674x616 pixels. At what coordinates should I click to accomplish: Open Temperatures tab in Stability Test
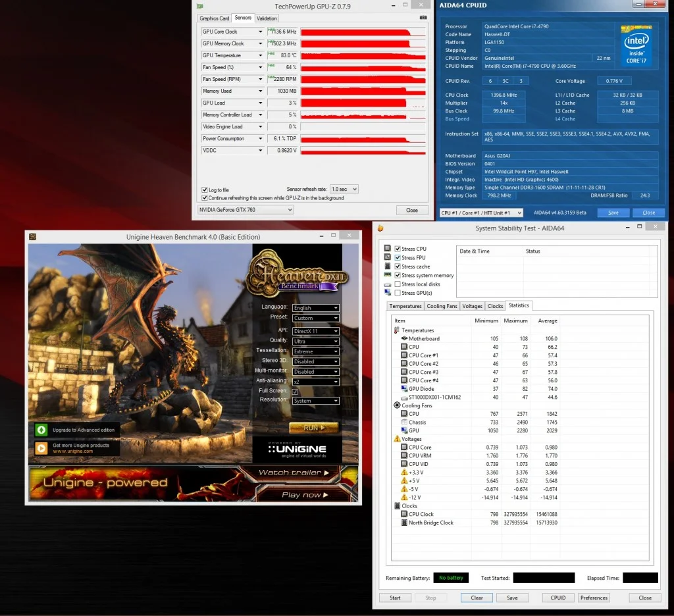(x=405, y=306)
